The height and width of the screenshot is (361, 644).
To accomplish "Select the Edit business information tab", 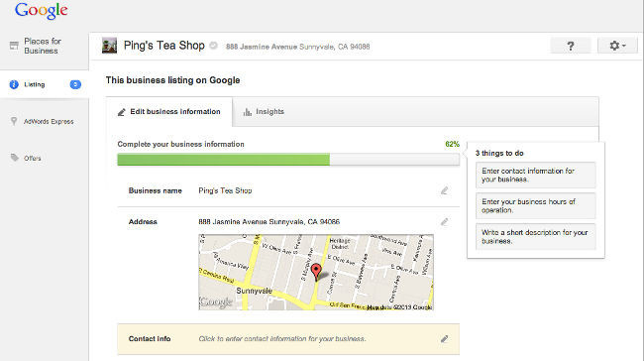I will point(169,112).
